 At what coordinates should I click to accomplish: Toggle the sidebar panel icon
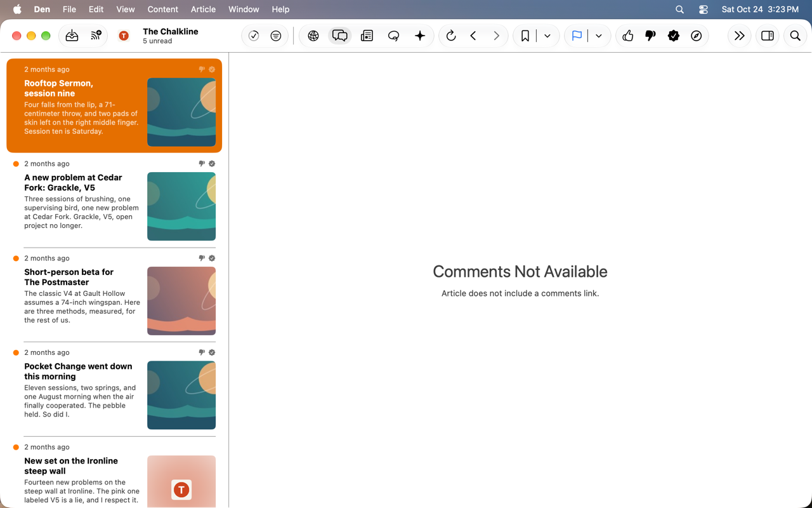(x=768, y=36)
